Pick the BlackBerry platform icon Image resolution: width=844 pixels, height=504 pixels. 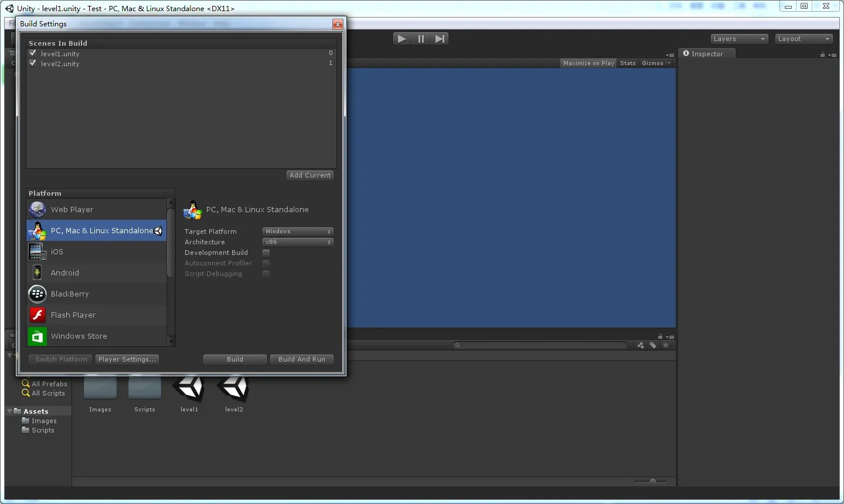(x=38, y=294)
